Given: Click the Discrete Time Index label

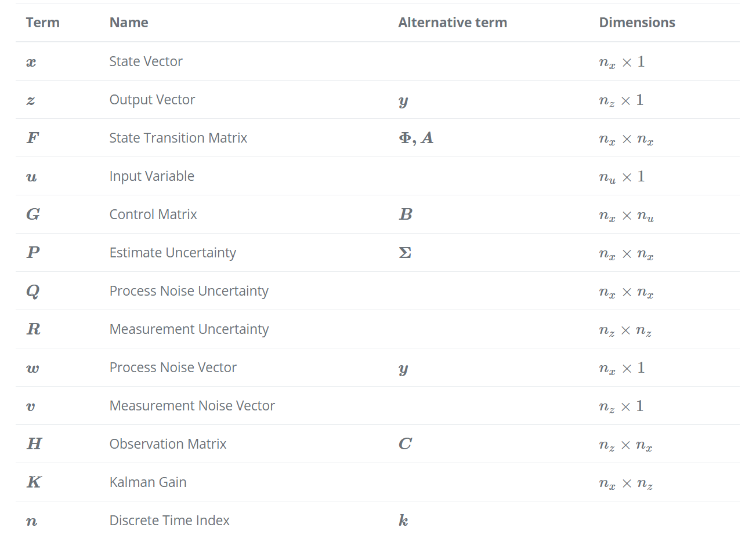Looking at the screenshot, I should click(x=169, y=521).
